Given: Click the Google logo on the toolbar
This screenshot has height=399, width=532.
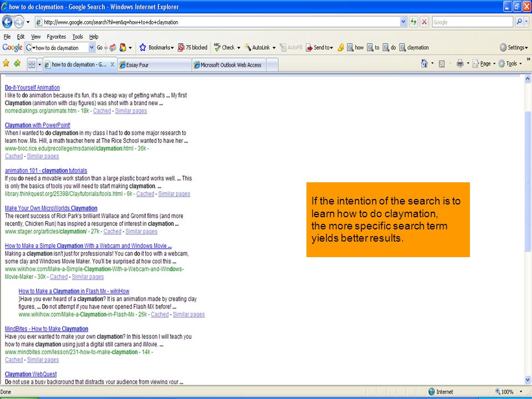Looking at the screenshot, I should [12, 48].
